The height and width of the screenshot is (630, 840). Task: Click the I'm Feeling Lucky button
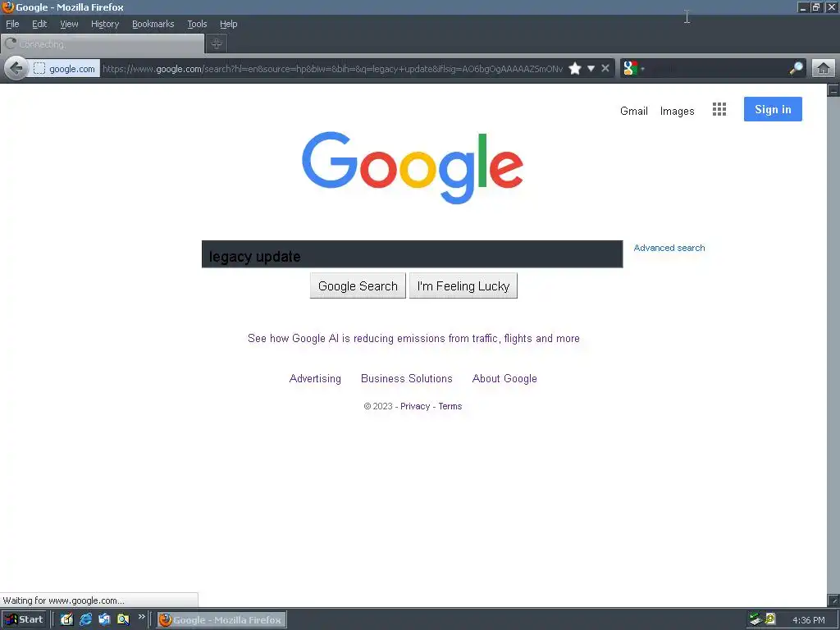click(x=463, y=286)
